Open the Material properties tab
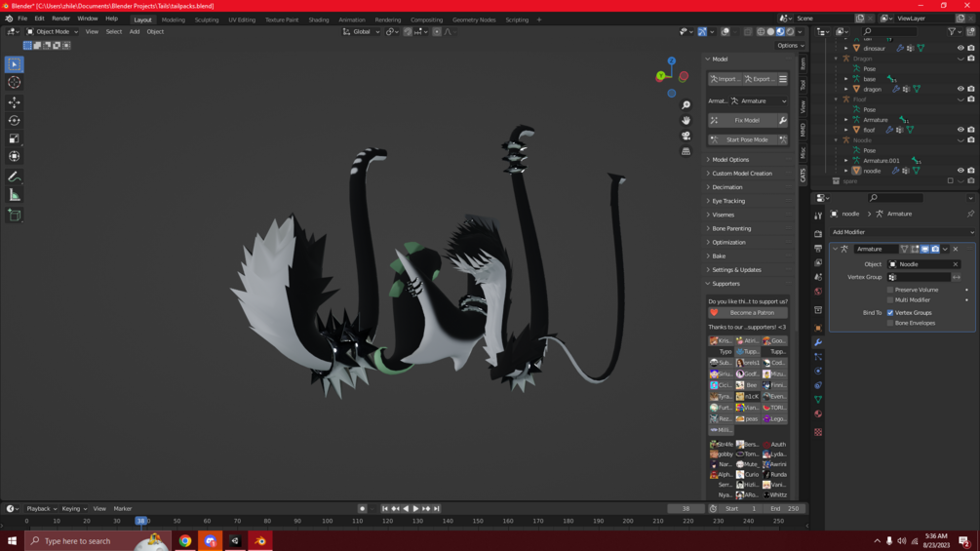The width and height of the screenshot is (980, 551). 817,414
